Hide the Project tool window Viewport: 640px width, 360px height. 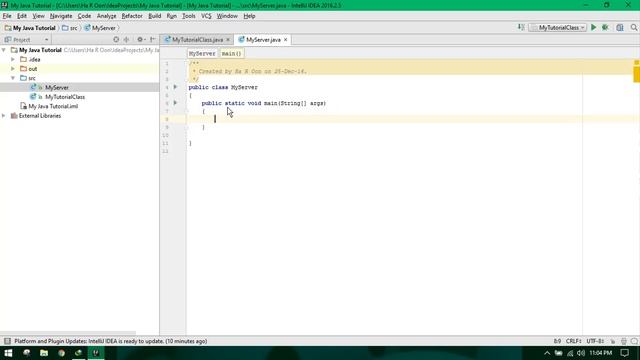(153, 40)
